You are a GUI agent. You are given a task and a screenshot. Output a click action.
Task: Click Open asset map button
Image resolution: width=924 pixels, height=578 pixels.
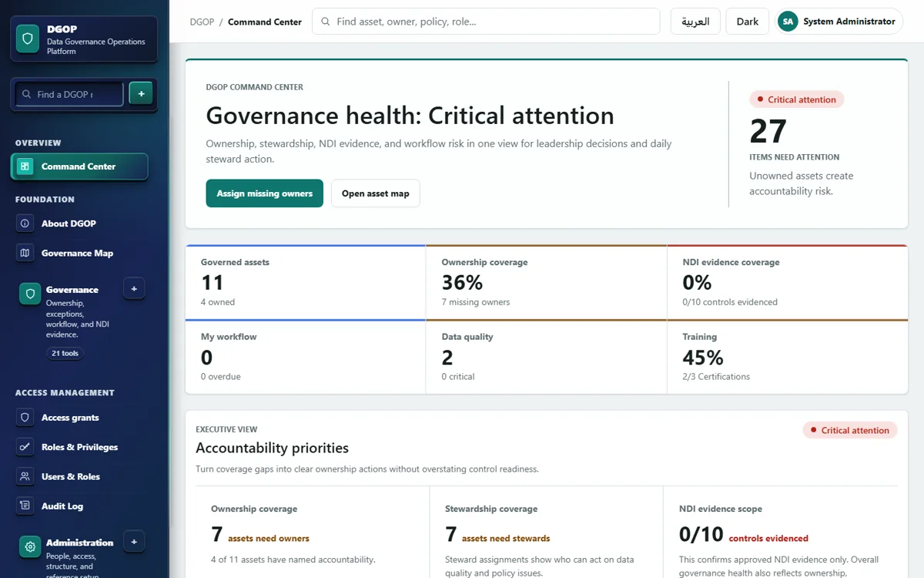[x=376, y=193]
